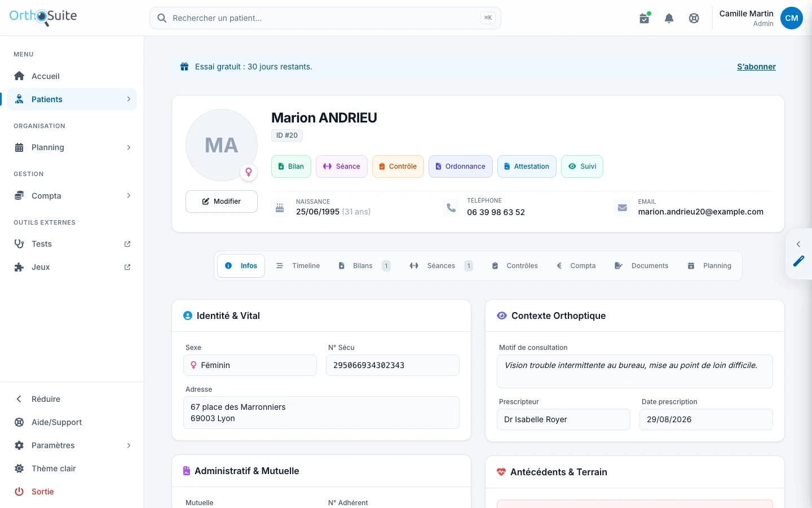Click the gift icon in trial banner
This screenshot has width=812, height=508.
click(x=184, y=67)
